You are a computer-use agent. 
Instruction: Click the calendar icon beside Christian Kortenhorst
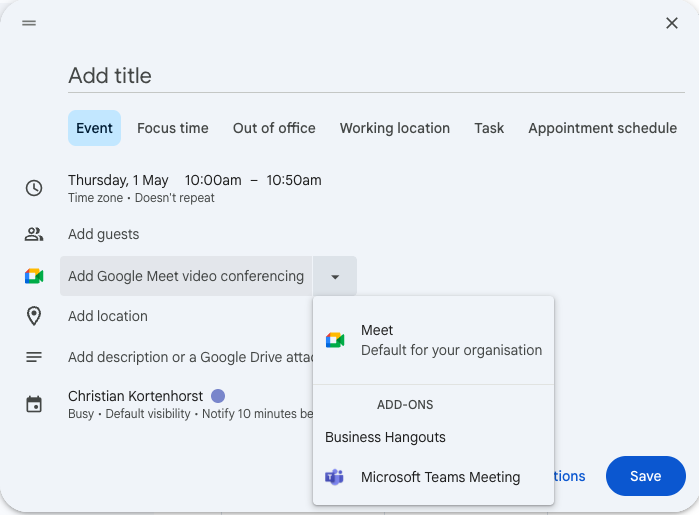coord(34,404)
